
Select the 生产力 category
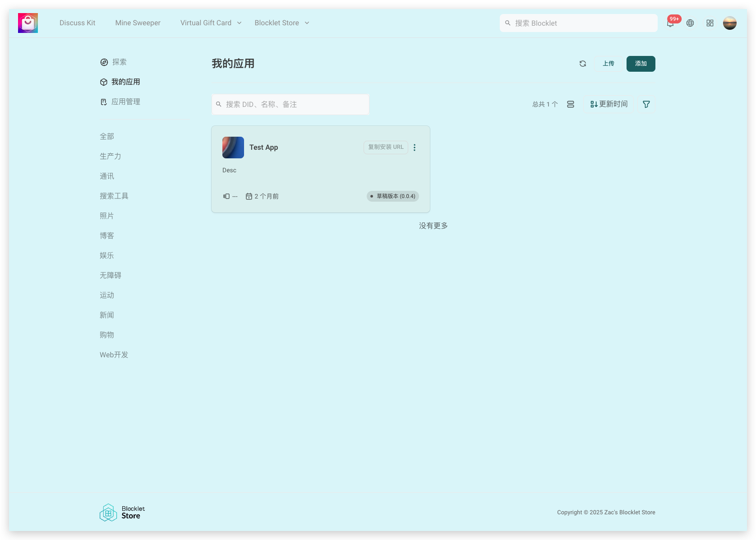coord(111,156)
